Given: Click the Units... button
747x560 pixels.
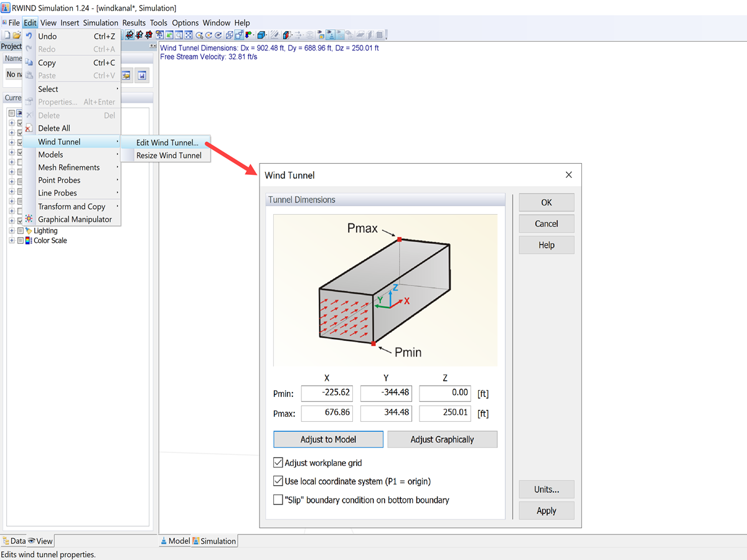Looking at the screenshot, I should pos(547,489).
